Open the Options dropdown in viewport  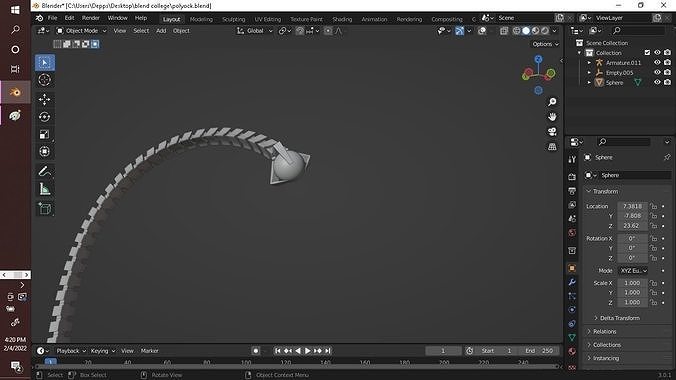tap(545, 44)
